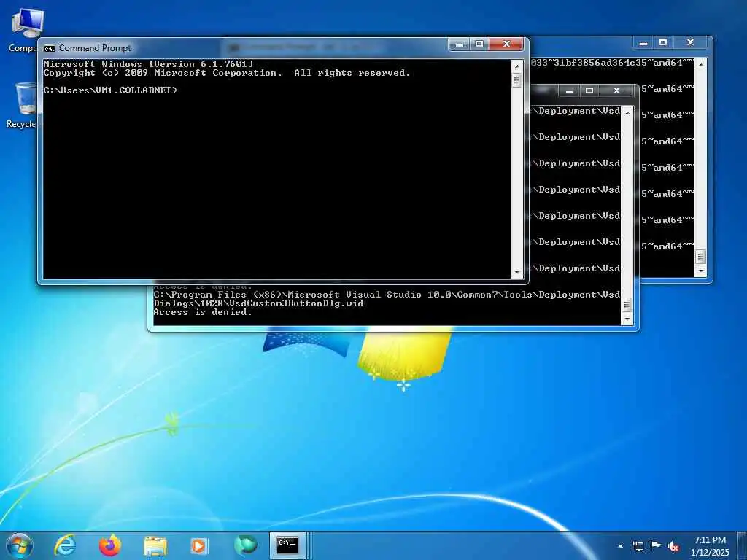Click scroll-up arrow in Deployment console window
Image resolution: width=747 pixels, height=560 pixels.
[627, 113]
